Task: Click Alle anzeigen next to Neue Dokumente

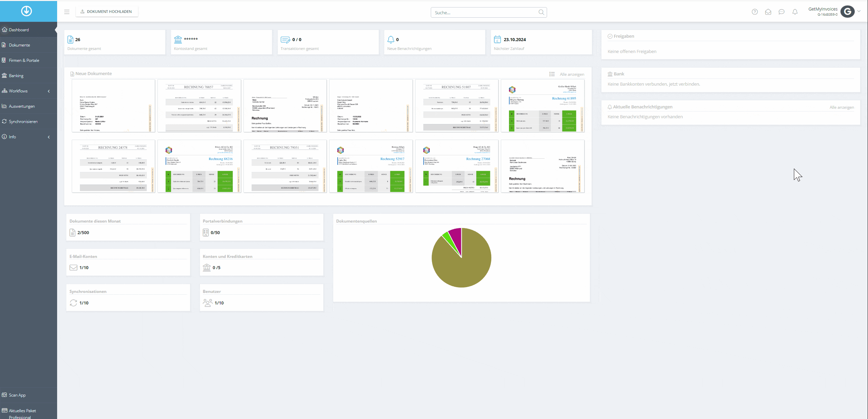Action: tap(572, 74)
